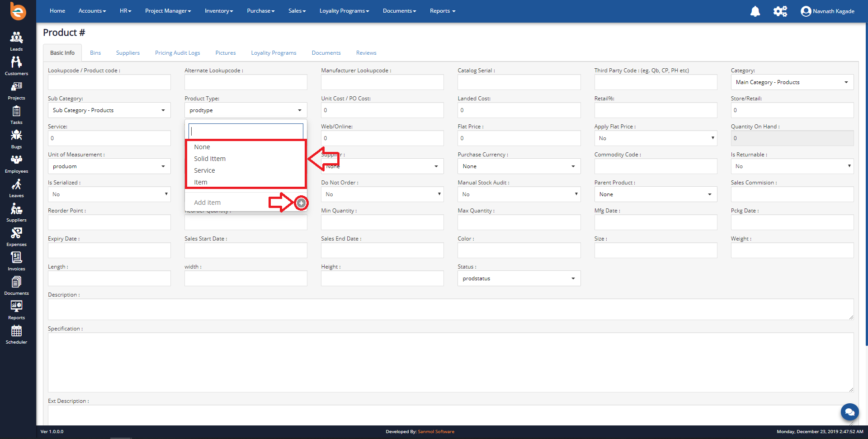
Task: Switch to the Pricing Audit Logs tab
Action: [178, 53]
